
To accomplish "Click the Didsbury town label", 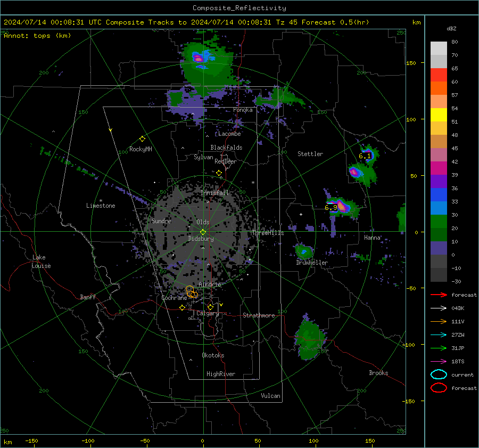I will pos(201,239).
